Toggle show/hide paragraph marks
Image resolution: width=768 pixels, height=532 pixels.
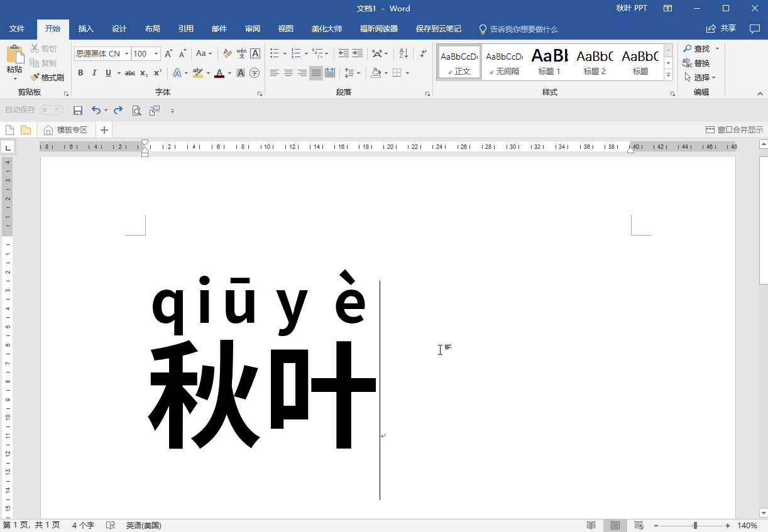click(x=424, y=54)
